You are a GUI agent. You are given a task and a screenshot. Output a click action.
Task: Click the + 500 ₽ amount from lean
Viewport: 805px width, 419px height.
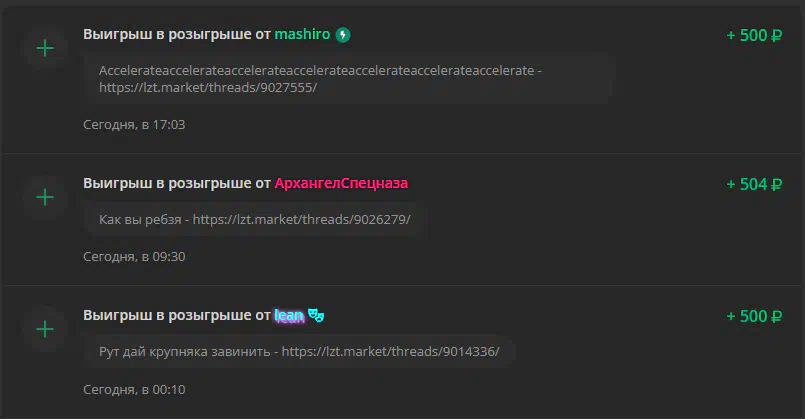tap(754, 316)
